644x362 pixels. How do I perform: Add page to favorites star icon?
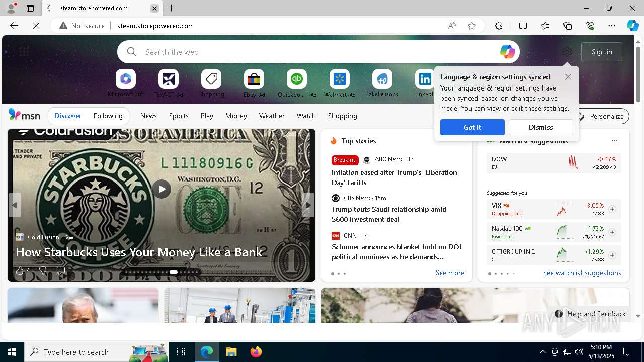coord(472,26)
